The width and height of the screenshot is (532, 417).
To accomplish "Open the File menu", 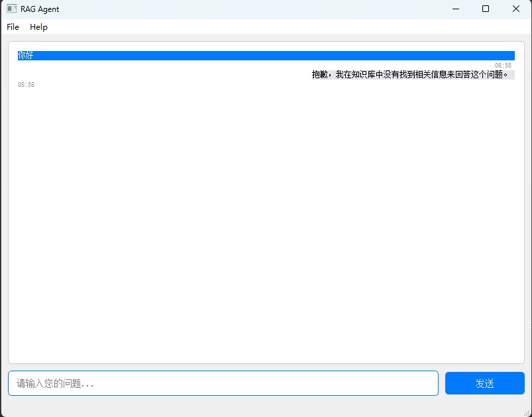I will click(13, 27).
